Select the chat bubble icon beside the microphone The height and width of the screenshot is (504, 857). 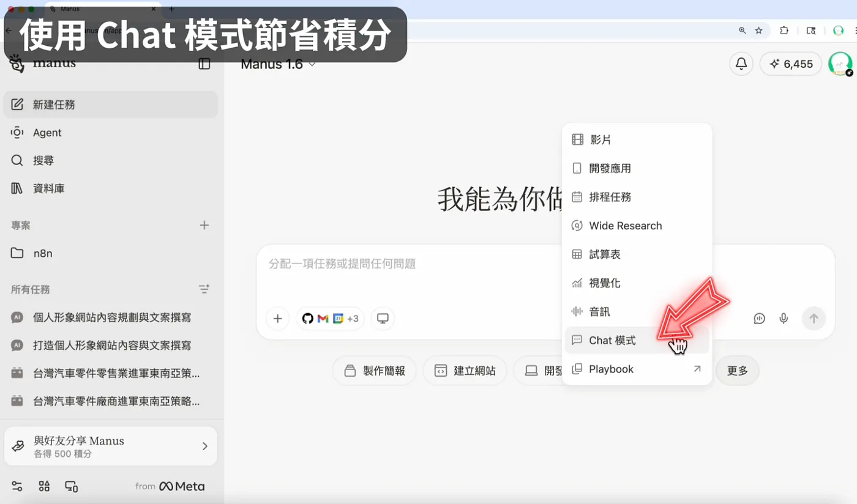[760, 319]
